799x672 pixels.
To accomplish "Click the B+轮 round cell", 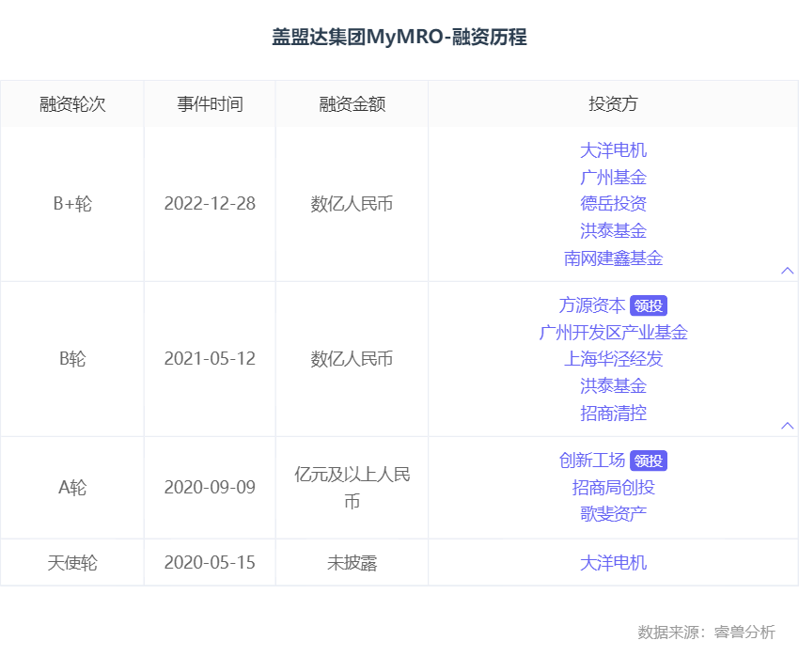I will pyautogui.click(x=72, y=204).
